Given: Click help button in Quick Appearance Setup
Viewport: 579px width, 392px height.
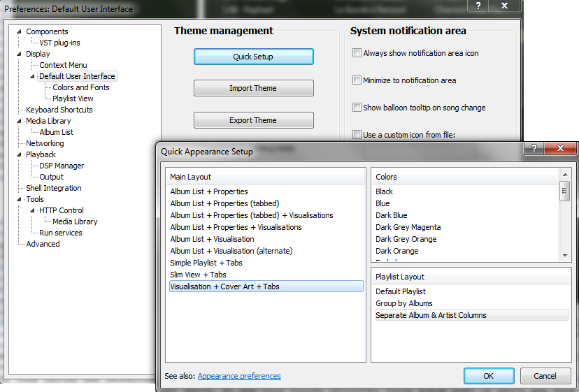Looking at the screenshot, I should 534,148.
